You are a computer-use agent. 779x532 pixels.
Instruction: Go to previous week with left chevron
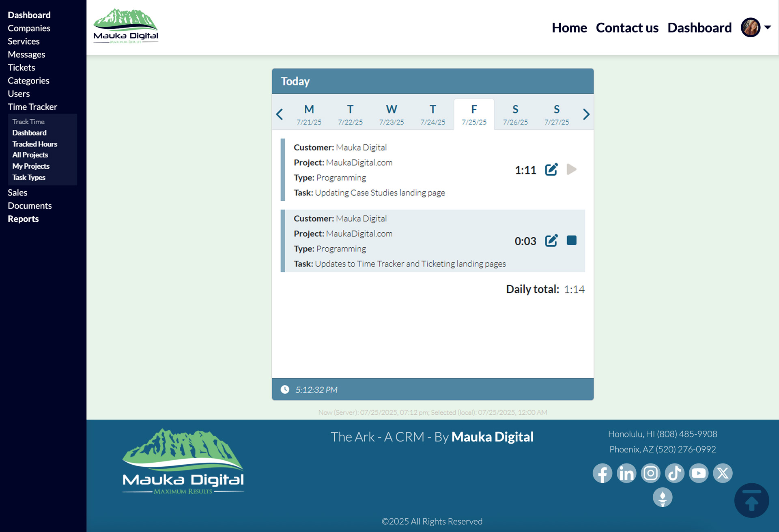[280, 114]
